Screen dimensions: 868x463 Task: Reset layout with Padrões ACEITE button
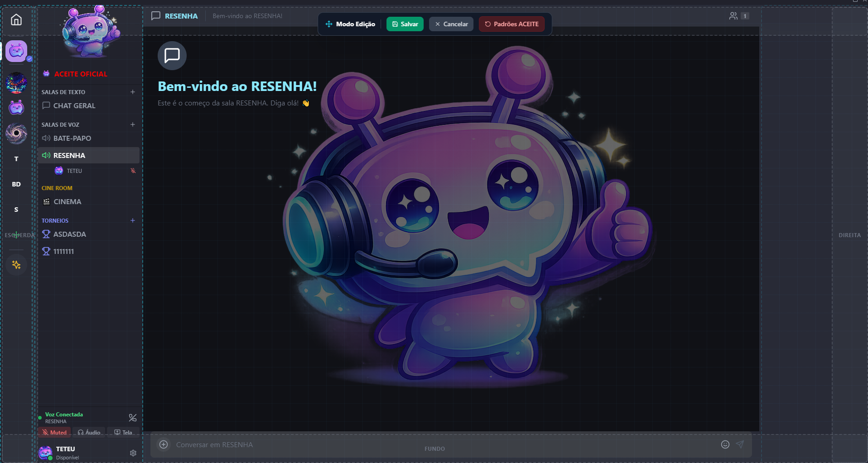coord(511,24)
